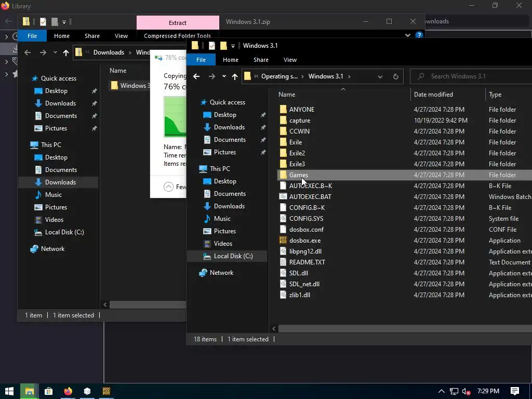The height and width of the screenshot is (399, 532).
Task: Open recent locations dropdown in Windows 3.1 window
Action: [x=224, y=76]
